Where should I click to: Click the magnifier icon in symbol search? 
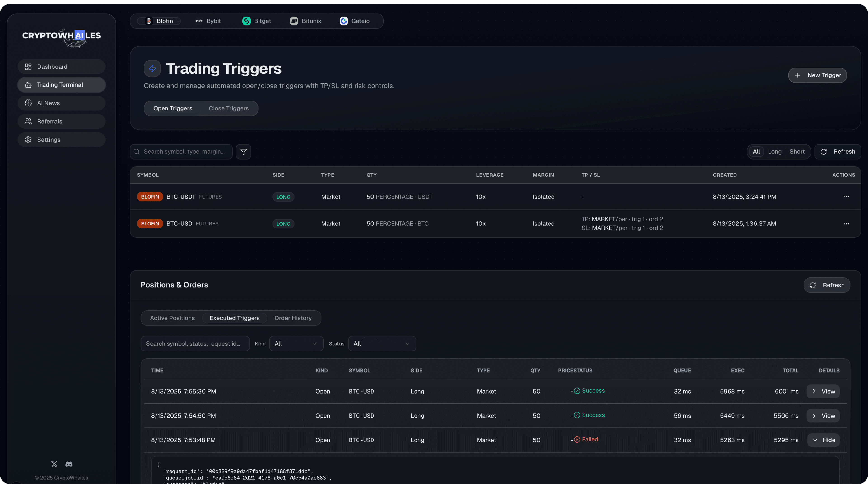(x=137, y=152)
